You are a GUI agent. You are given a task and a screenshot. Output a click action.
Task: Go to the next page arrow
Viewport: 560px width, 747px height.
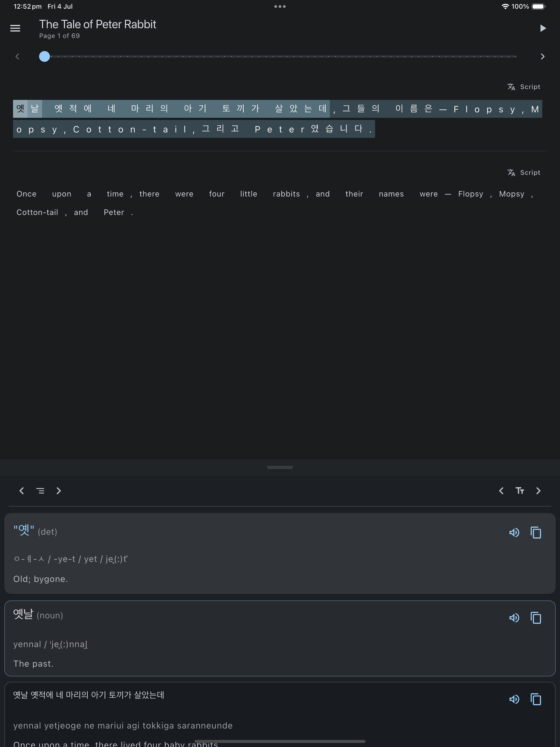tap(542, 56)
